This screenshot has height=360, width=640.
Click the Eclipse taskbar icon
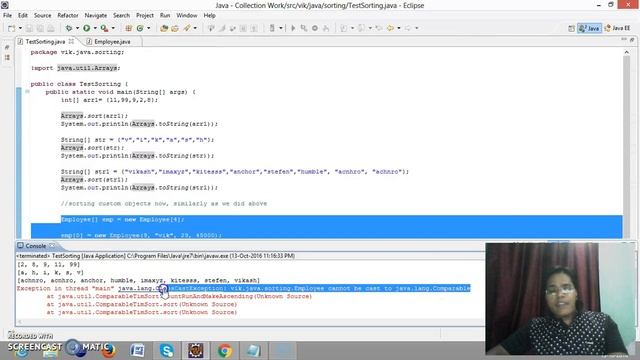[196, 351]
